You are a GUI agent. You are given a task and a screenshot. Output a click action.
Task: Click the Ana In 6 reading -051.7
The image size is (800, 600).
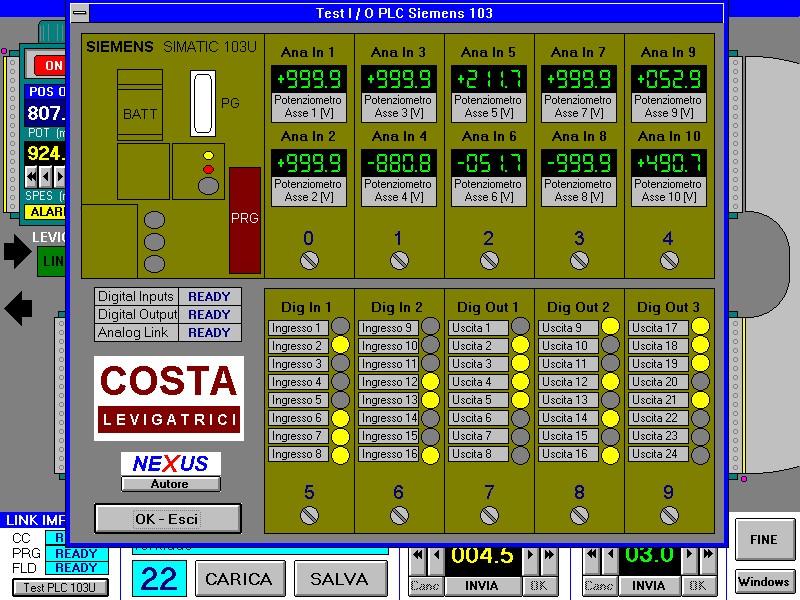[489, 163]
